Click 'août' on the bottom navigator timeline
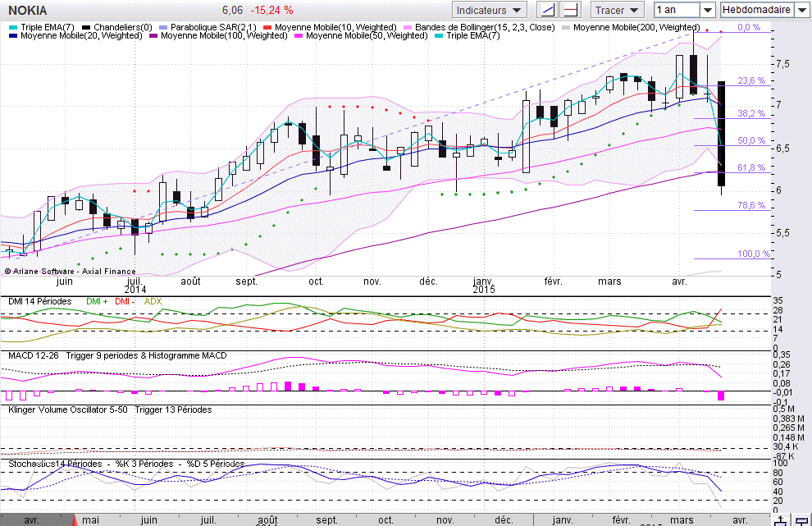 (267, 519)
